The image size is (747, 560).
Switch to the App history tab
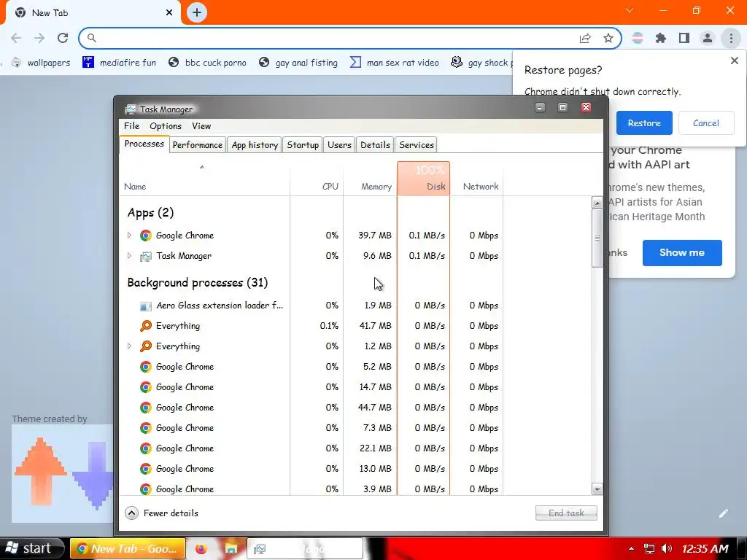point(255,145)
